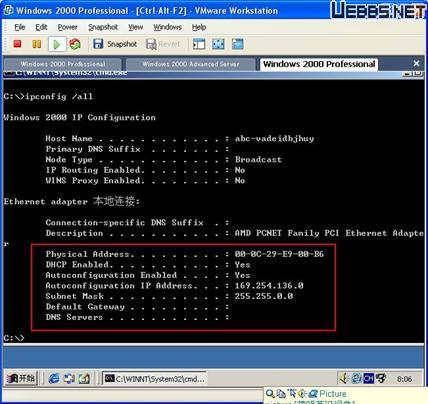
Task: Click the yellow Suspend pause icon
Action: tap(37, 44)
